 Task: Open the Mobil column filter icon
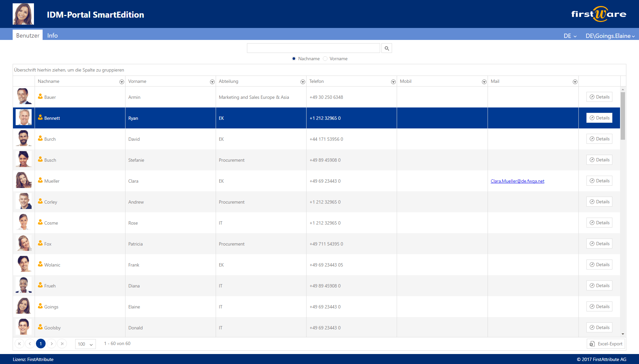tap(484, 82)
